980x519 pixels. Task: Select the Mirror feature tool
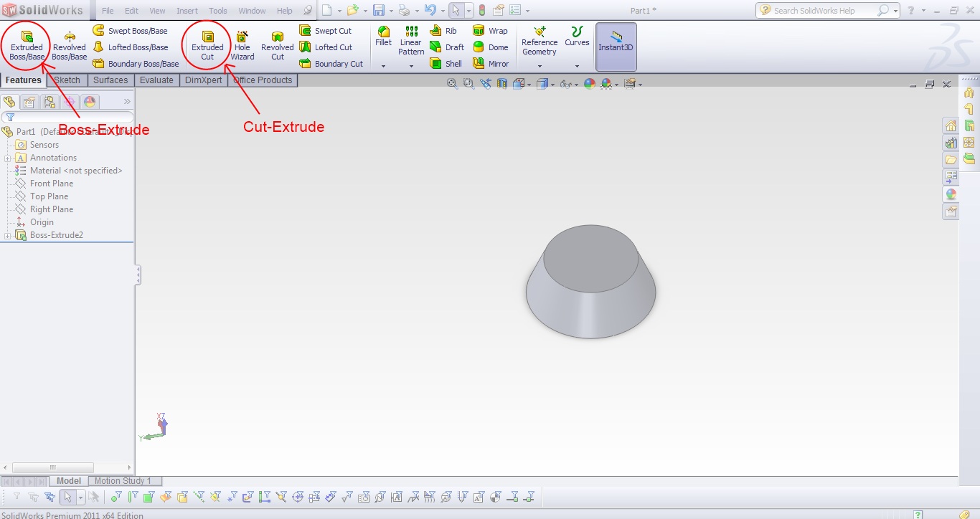493,63
